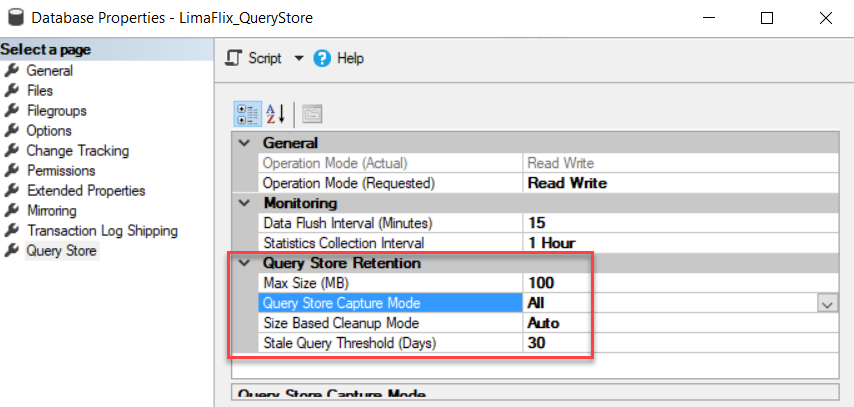Image resolution: width=854 pixels, height=407 pixels.
Task: Click the Script icon in toolbar
Action: [x=234, y=59]
